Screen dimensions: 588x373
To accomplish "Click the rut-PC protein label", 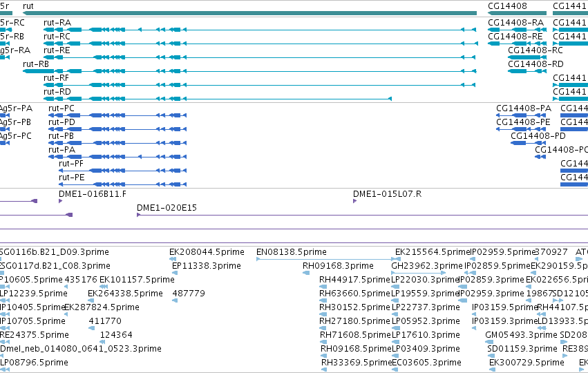I will click(61, 108).
